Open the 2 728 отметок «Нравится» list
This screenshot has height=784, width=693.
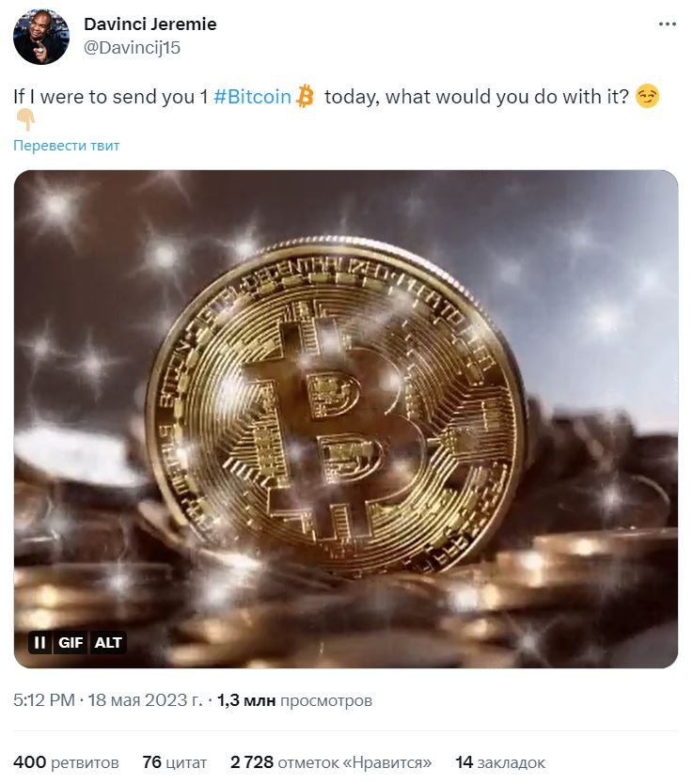pyautogui.click(x=331, y=762)
